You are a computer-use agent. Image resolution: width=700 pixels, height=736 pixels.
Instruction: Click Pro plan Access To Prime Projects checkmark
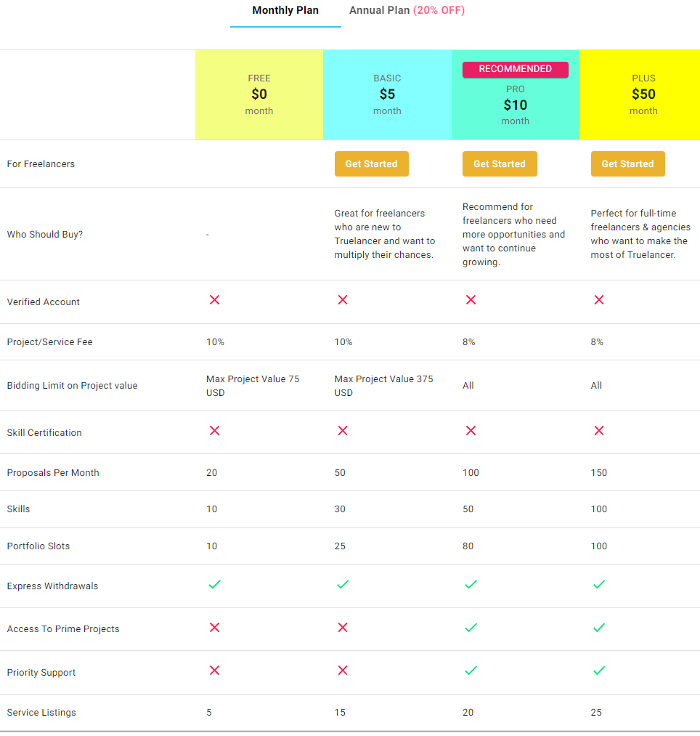point(471,628)
